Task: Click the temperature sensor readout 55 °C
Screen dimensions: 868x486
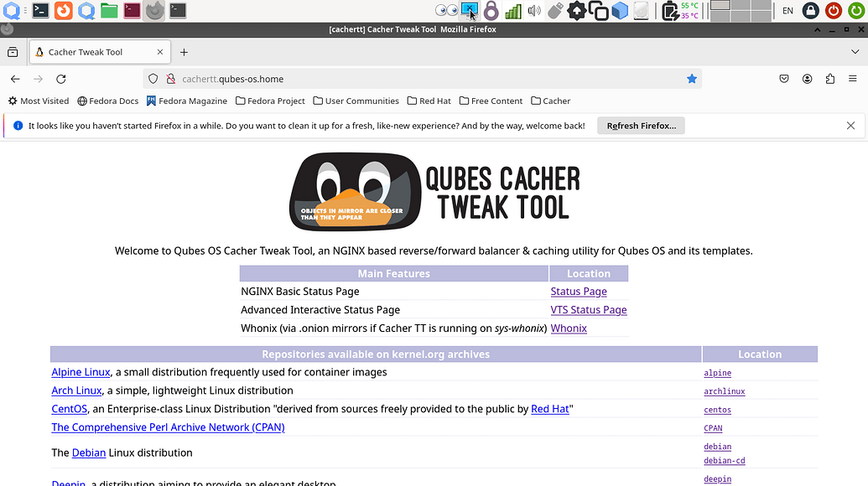Action: [689, 6]
